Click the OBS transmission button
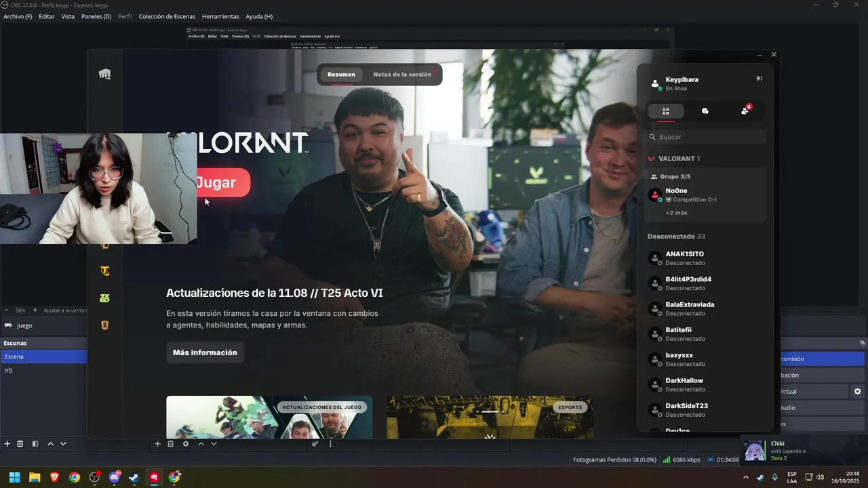The width and height of the screenshot is (868, 488). [823, 359]
